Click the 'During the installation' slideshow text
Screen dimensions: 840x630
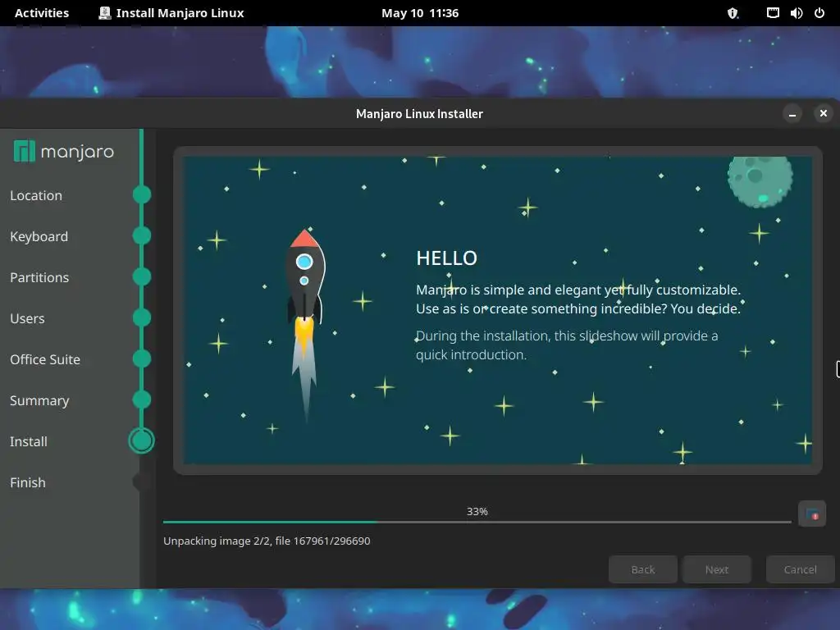click(x=567, y=345)
